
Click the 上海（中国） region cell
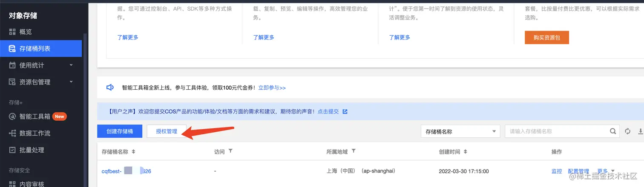tap(361, 171)
